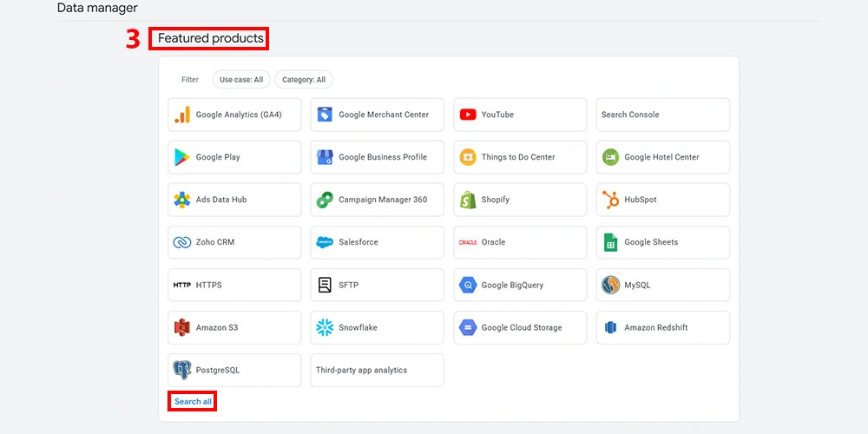Click the Things to Do Center ticket icon
Image resolution: width=868 pixels, height=434 pixels.
tap(468, 157)
